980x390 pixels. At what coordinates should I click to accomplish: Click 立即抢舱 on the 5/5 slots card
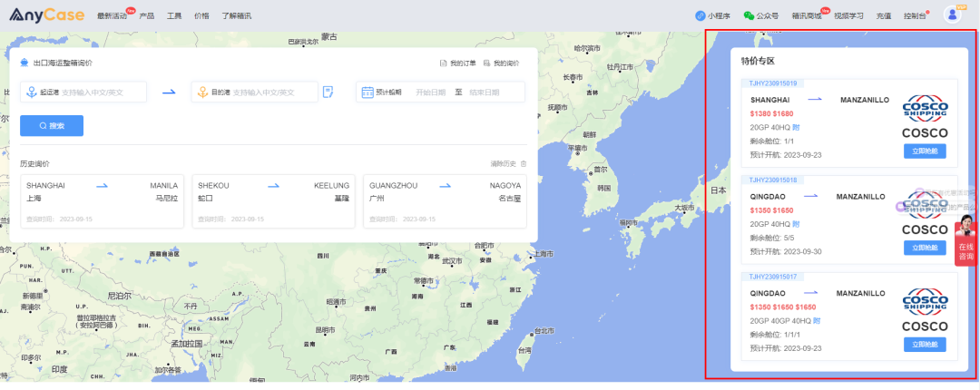(x=925, y=248)
